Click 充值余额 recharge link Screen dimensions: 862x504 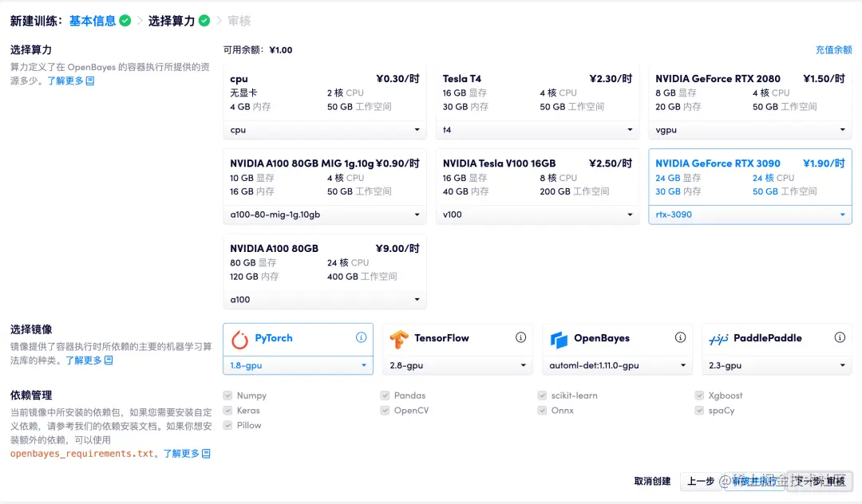(833, 50)
